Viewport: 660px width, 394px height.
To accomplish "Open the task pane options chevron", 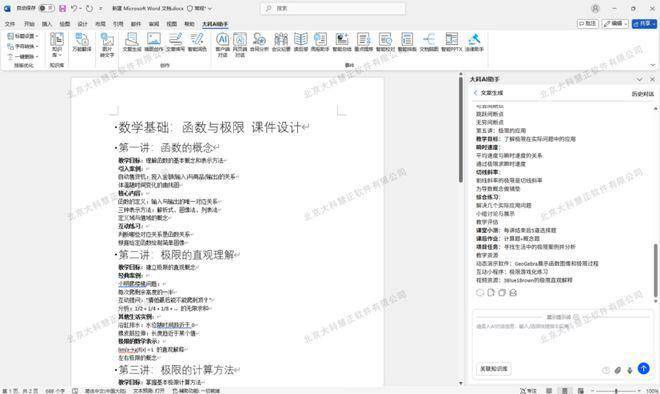I will point(639,79).
